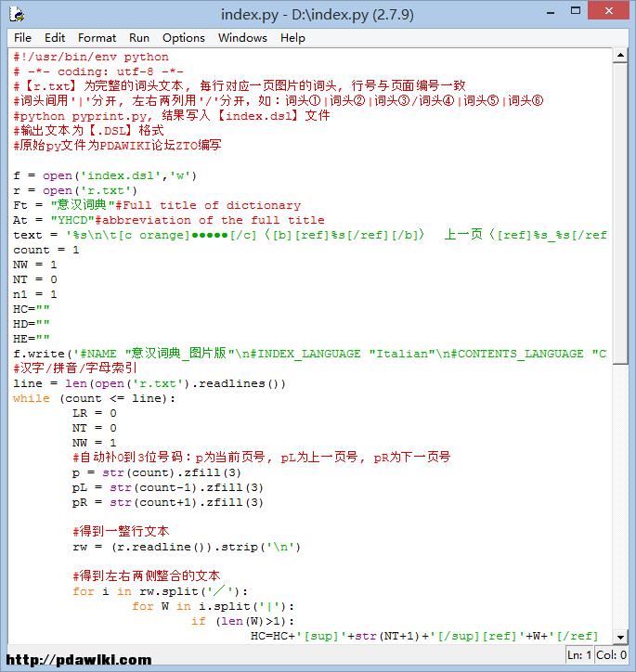Click the f.write('#NAME ...') line
This screenshot has height=672, width=636.
310,354
